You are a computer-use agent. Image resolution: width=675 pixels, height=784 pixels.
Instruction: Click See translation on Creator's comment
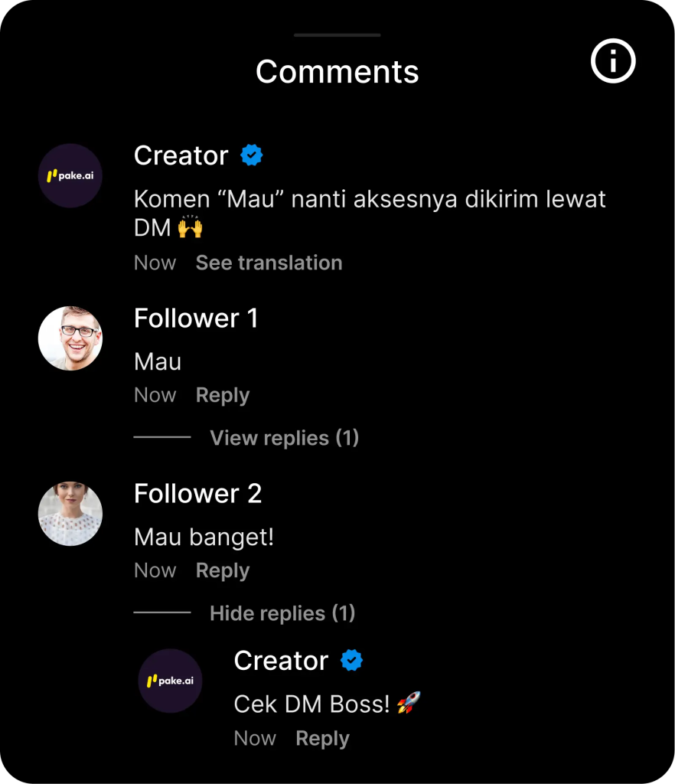[x=269, y=263]
